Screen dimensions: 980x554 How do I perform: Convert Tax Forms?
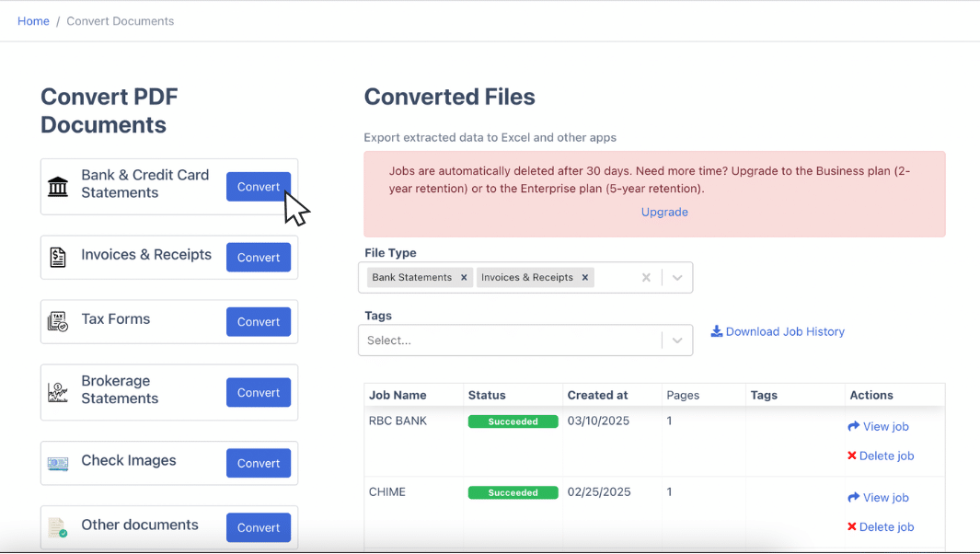pos(259,321)
